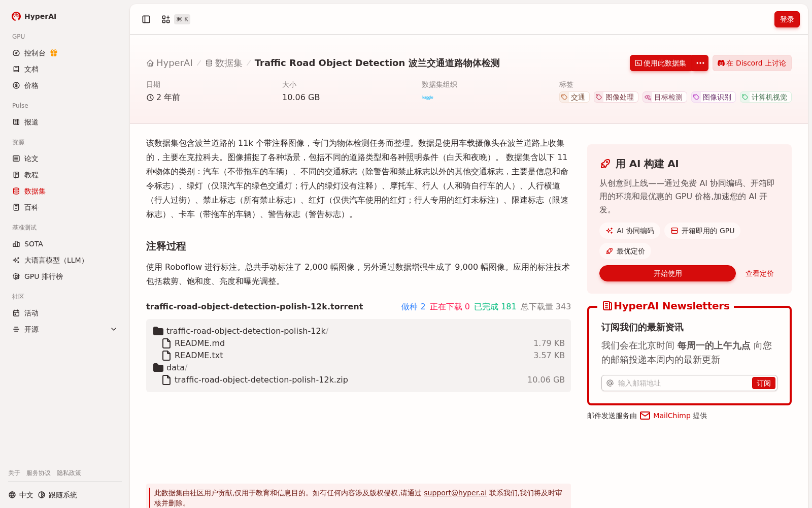
Task: Click the 登录 button
Action: pyautogui.click(x=787, y=19)
